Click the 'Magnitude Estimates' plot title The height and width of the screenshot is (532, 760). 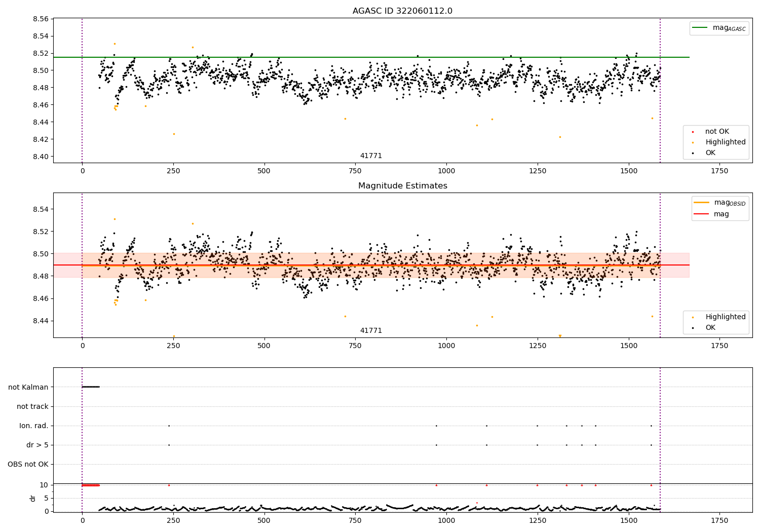402,186
